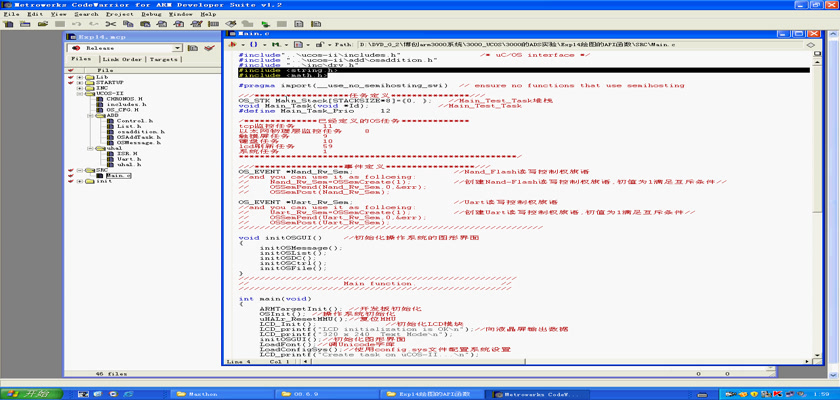The width and height of the screenshot is (840, 400).
Task: Collapse the ADD subfolder
Action: [90, 116]
